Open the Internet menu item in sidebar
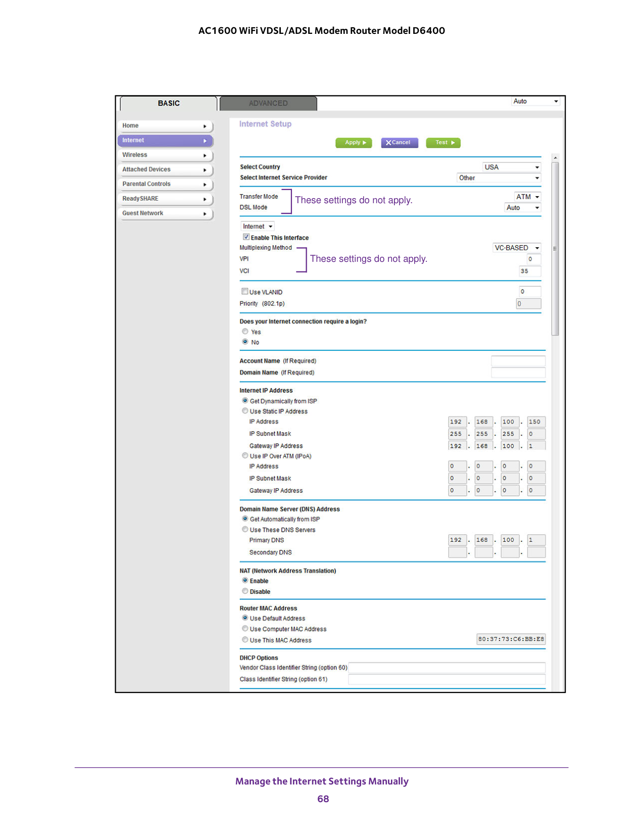Image resolution: width=644 pixels, height=834 pixels. [x=165, y=141]
